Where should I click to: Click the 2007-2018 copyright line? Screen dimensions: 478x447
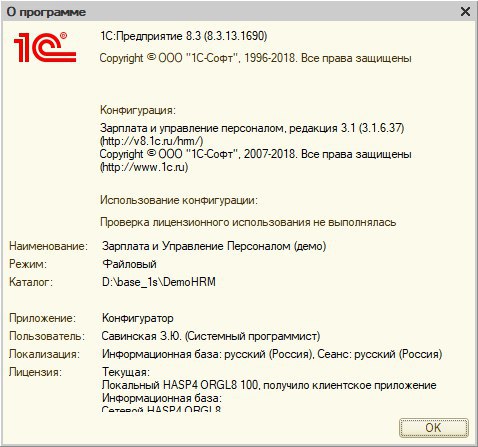tap(256, 154)
